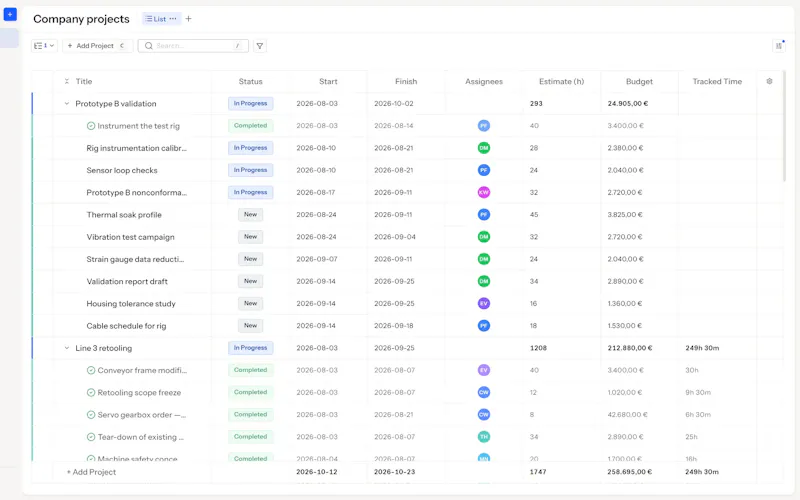Image resolution: width=800 pixels, height=500 pixels.
Task: Sort by the Finish column header
Action: click(x=406, y=81)
